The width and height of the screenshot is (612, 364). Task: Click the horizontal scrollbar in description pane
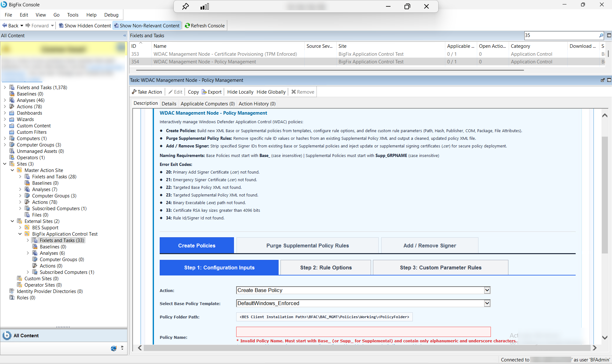367,348
